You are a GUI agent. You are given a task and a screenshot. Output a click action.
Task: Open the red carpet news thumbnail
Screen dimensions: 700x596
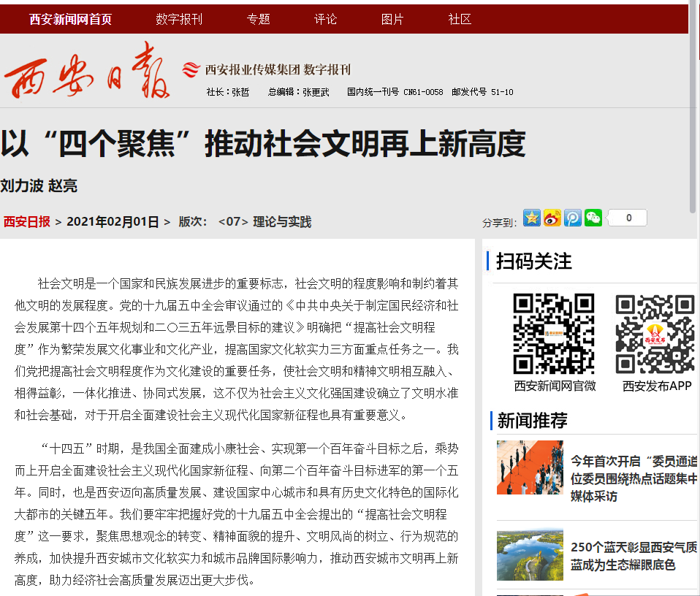coord(530,467)
